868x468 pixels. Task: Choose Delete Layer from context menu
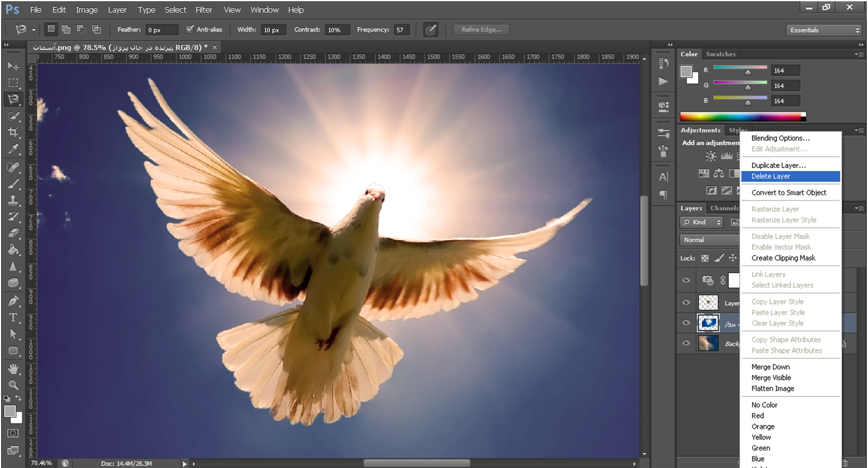pyautogui.click(x=791, y=176)
